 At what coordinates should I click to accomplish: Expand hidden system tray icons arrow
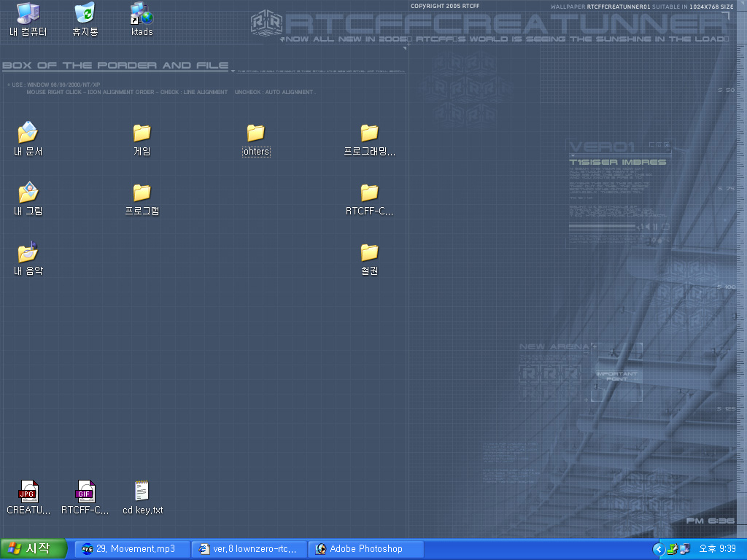658,549
